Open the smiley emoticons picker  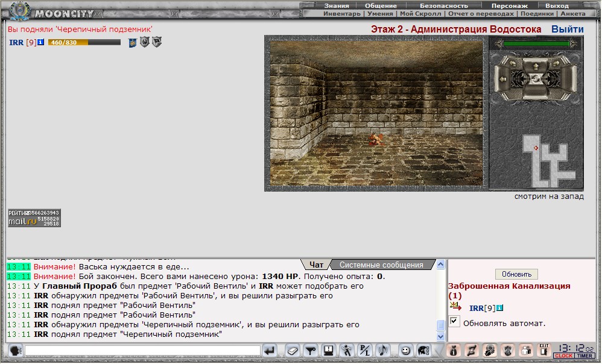click(x=405, y=351)
